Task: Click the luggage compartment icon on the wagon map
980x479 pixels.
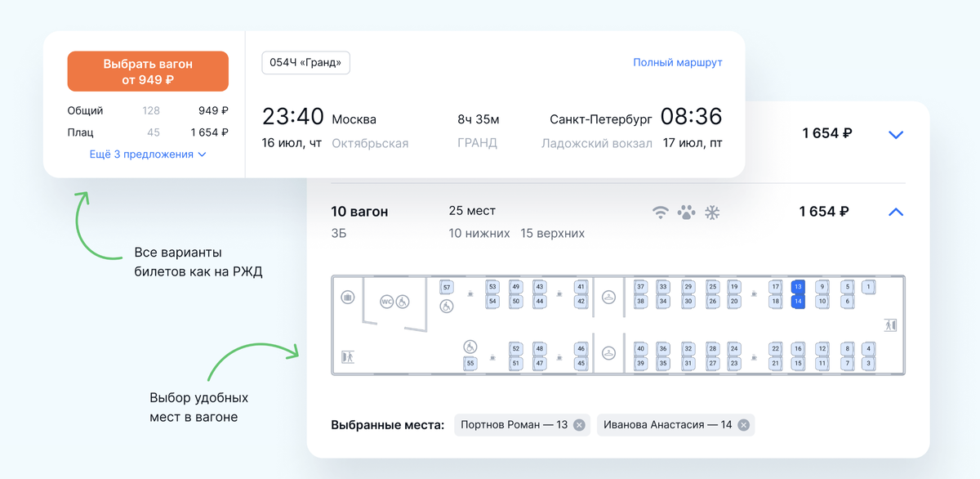Action: (x=347, y=298)
